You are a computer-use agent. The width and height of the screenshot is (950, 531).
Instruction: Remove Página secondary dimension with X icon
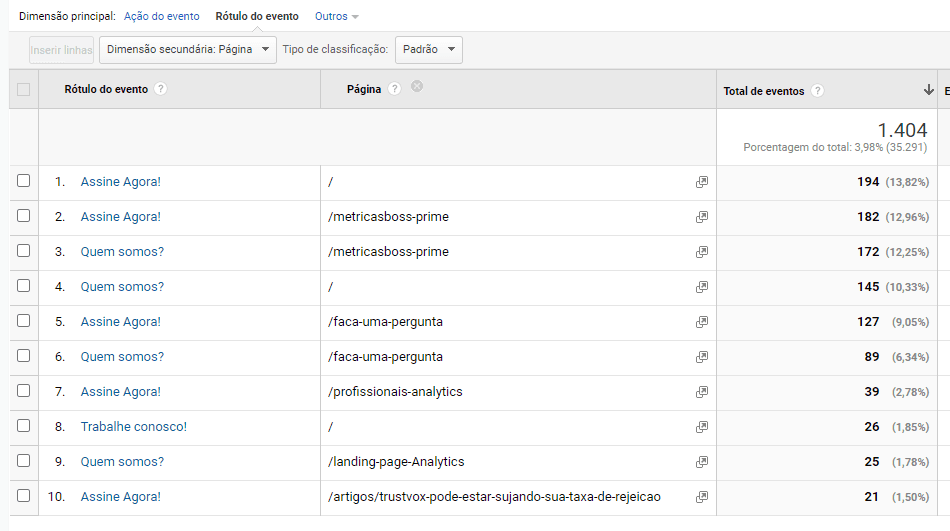click(x=417, y=87)
